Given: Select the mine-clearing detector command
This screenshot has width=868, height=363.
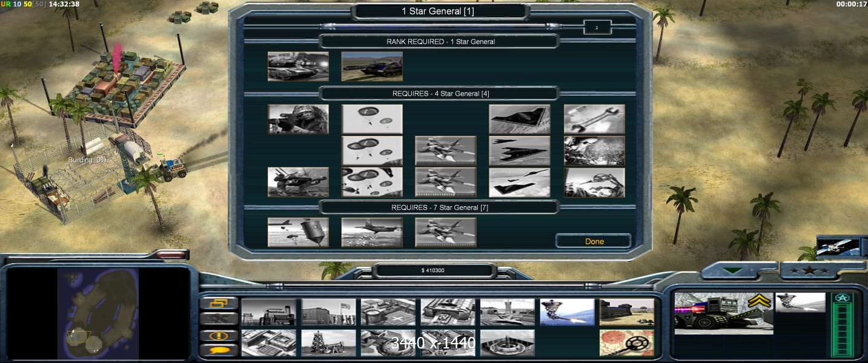Looking at the screenshot, I should click(x=627, y=342).
